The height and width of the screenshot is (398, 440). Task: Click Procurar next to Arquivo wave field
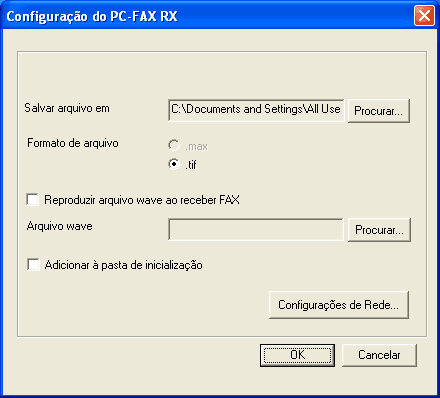[x=379, y=230]
